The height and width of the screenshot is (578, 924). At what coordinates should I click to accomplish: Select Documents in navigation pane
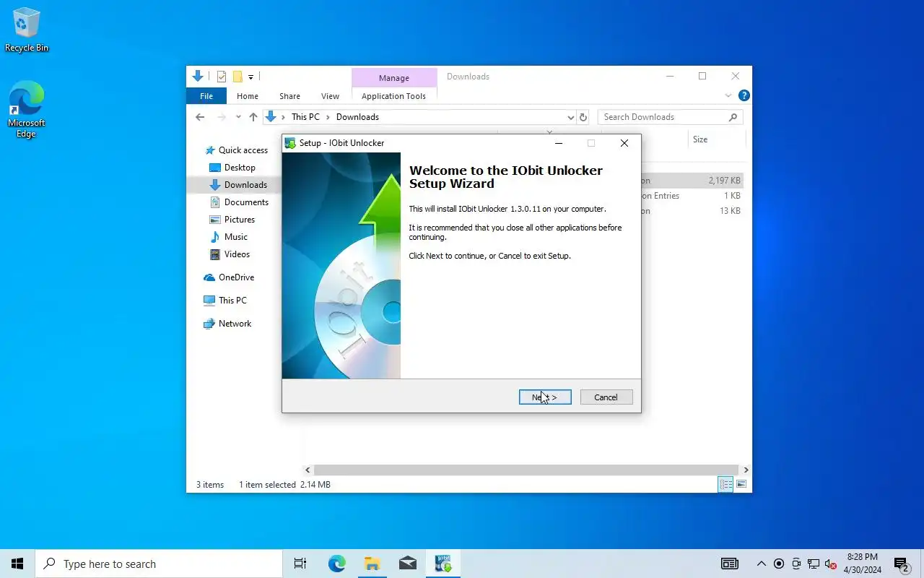click(246, 202)
